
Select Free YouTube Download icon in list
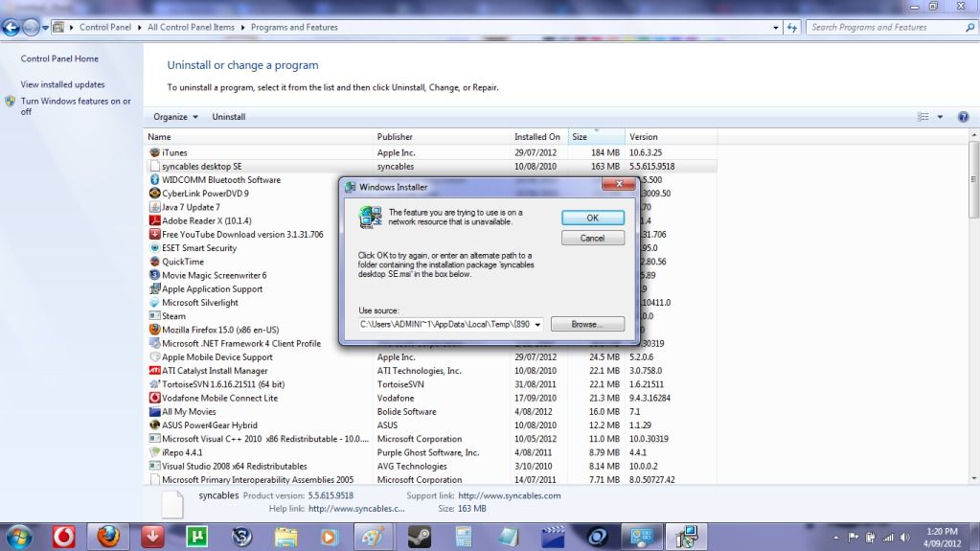(154, 235)
